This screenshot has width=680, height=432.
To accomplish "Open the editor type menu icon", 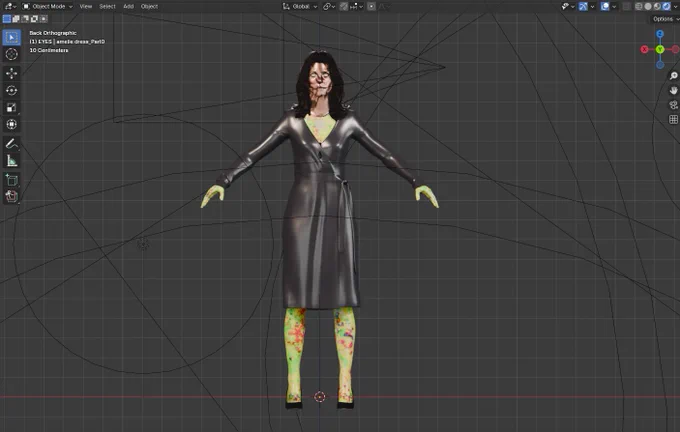I will [10, 6].
